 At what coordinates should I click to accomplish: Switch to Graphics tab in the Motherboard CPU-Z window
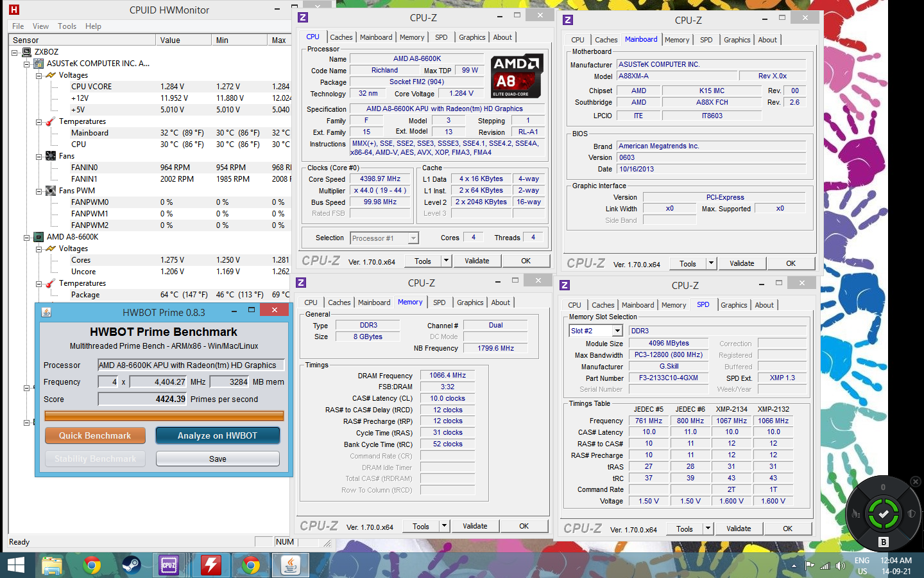[x=737, y=40]
